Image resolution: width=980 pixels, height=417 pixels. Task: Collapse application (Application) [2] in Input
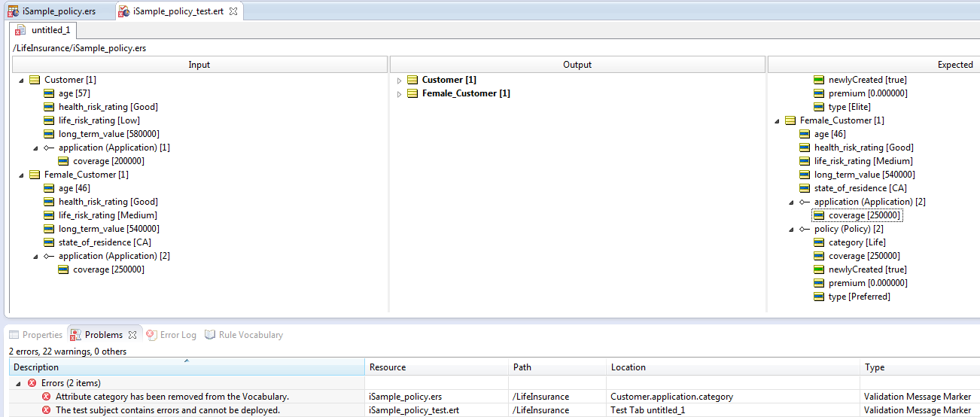point(35,256)
